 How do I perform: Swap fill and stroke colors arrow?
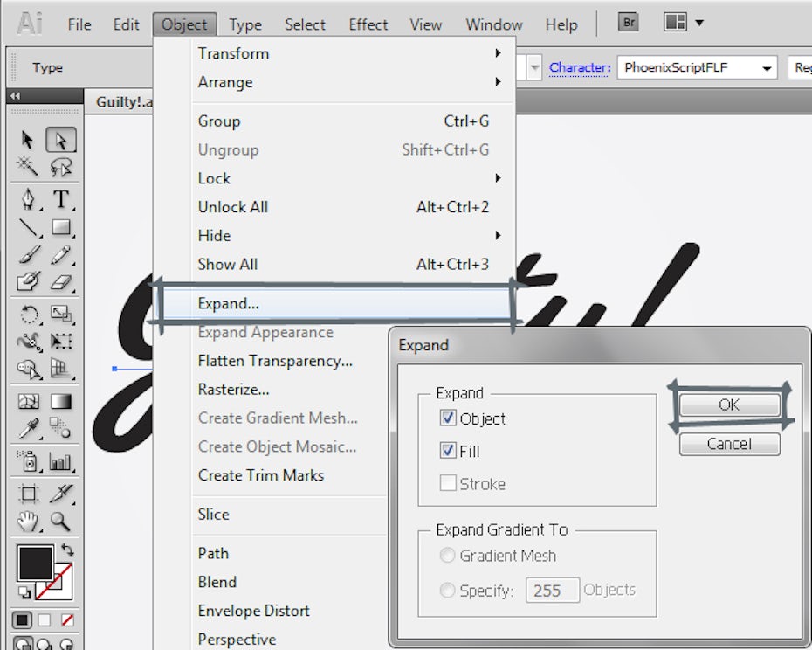[x=67, y=550]
